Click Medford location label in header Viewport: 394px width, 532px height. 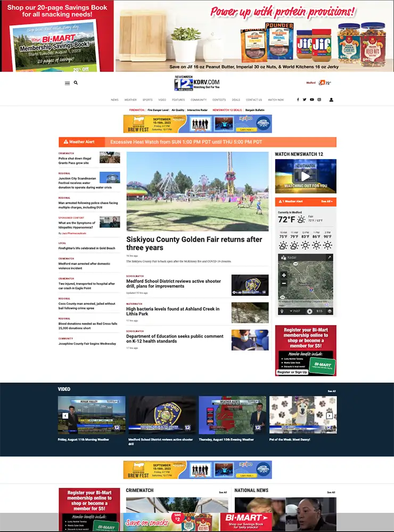coord(311,83)
